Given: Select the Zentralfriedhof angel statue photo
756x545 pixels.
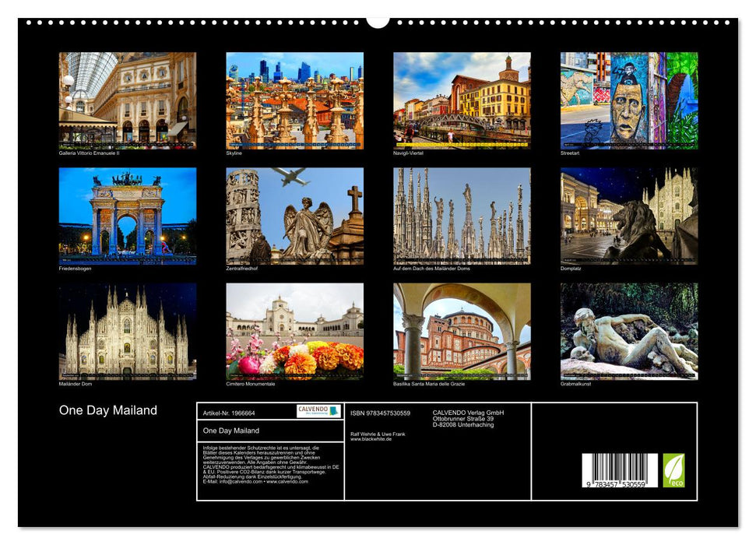Looking at the screenshot, I should (294, 216).
